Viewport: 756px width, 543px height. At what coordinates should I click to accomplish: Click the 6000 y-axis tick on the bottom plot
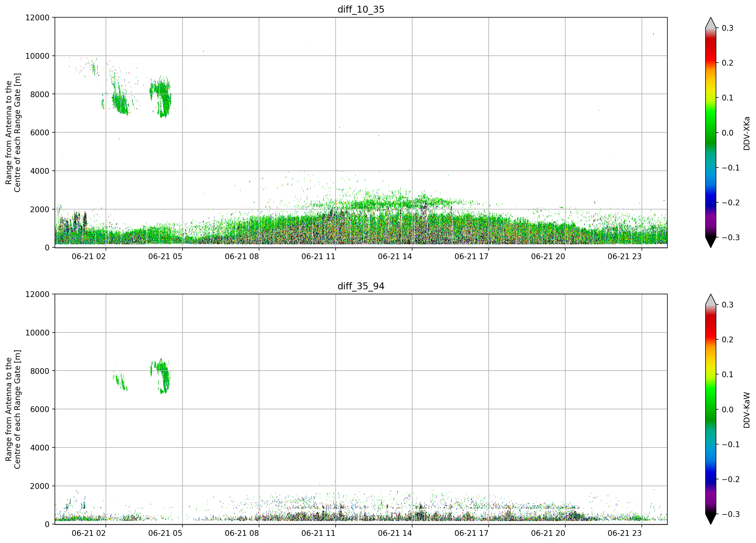point(40,409)
